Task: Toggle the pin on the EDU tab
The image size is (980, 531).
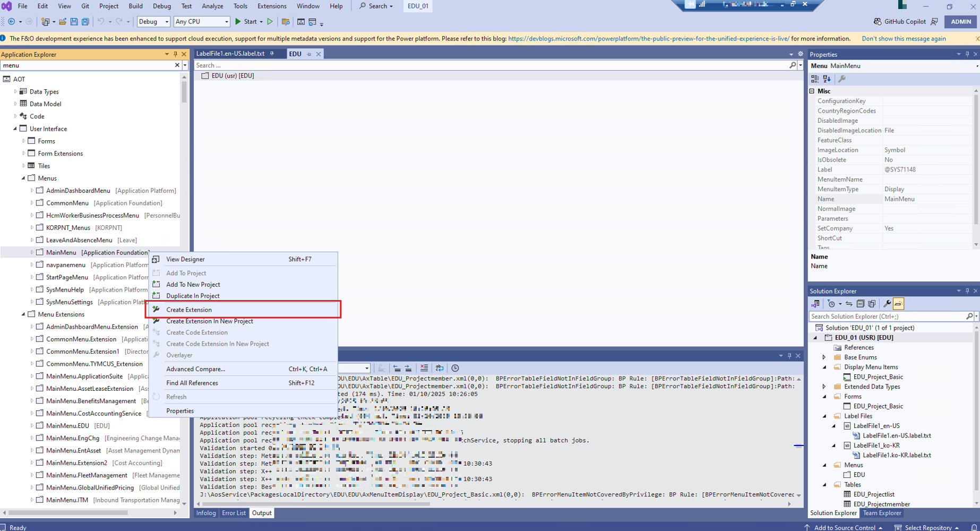Action: (x=309, y=54)
